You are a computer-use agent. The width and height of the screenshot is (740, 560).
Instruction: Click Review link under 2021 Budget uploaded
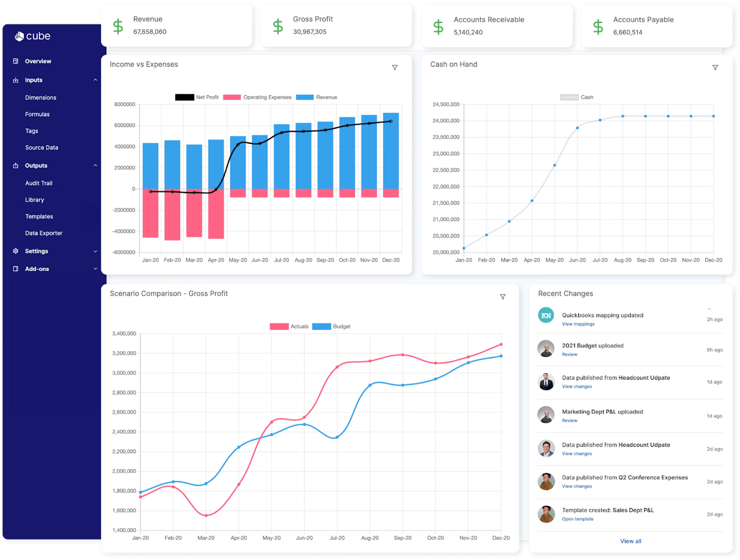click(569, 355)
